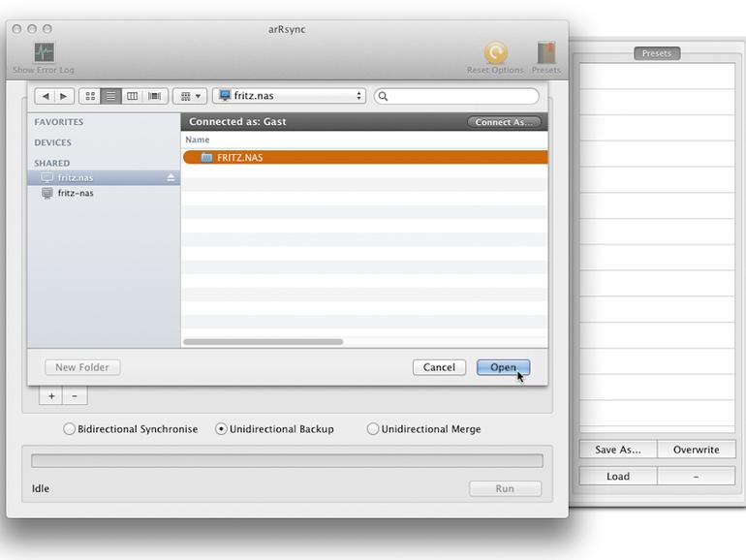Open the Show Error Log icon
Viewport: 746px width, 560px height.
point(44,52)
